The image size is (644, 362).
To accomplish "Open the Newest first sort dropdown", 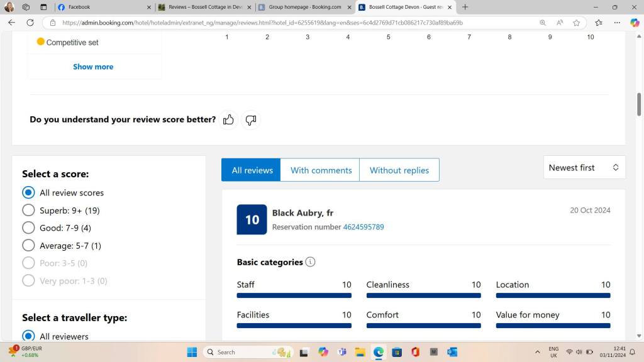I will click(x=584, y=168).
